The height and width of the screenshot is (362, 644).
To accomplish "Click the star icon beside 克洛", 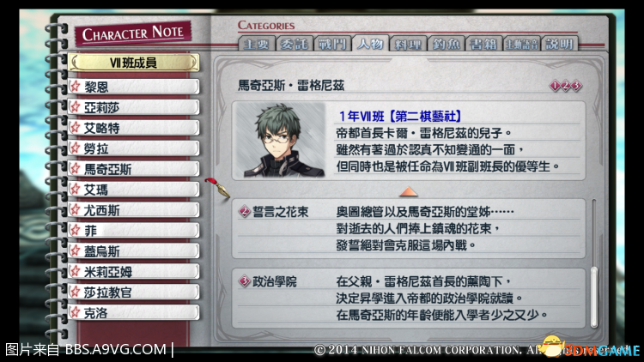I will tap(76, 312).
